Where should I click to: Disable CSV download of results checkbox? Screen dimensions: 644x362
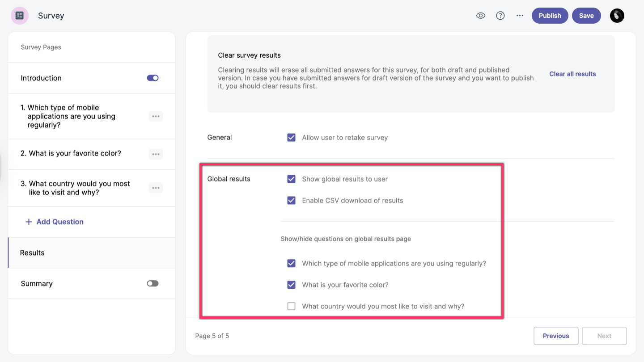[x=292, y=201]
